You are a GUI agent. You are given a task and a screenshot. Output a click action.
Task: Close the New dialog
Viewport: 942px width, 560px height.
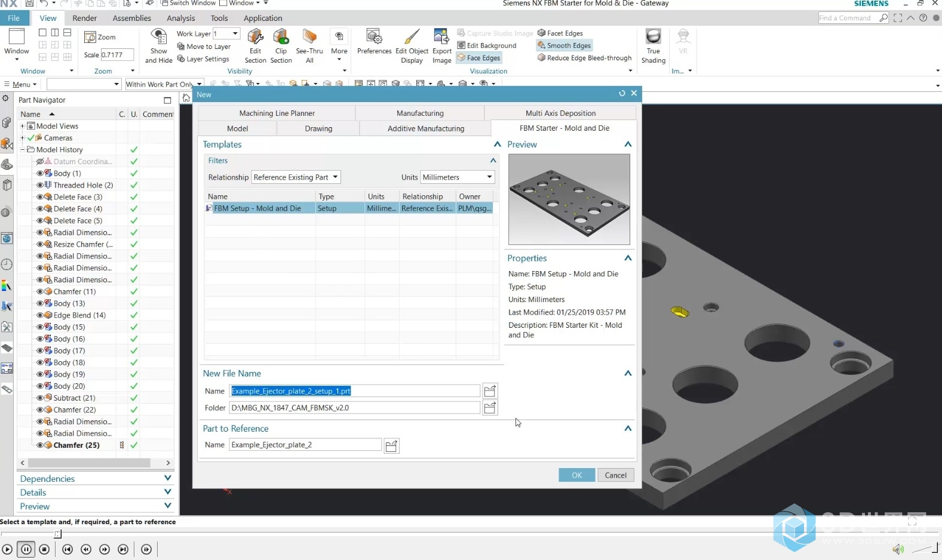[x=634, y=93]
